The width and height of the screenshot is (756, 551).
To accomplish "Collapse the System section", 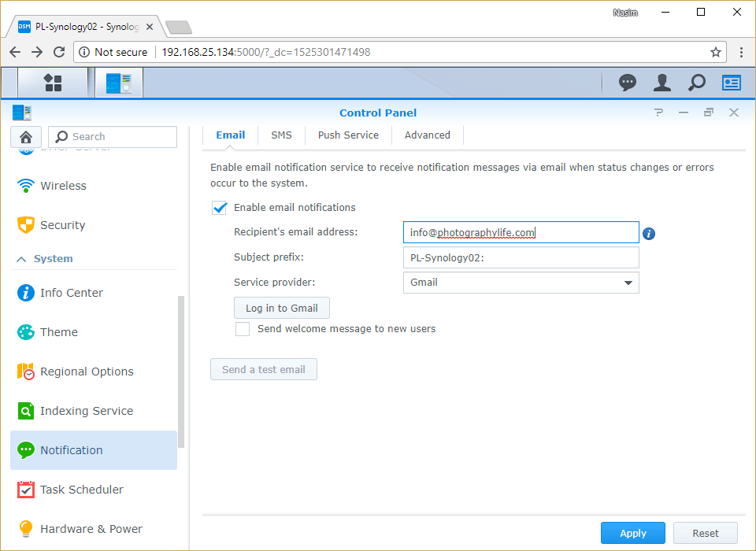I will pyautogui.click(x=21, y=259).
